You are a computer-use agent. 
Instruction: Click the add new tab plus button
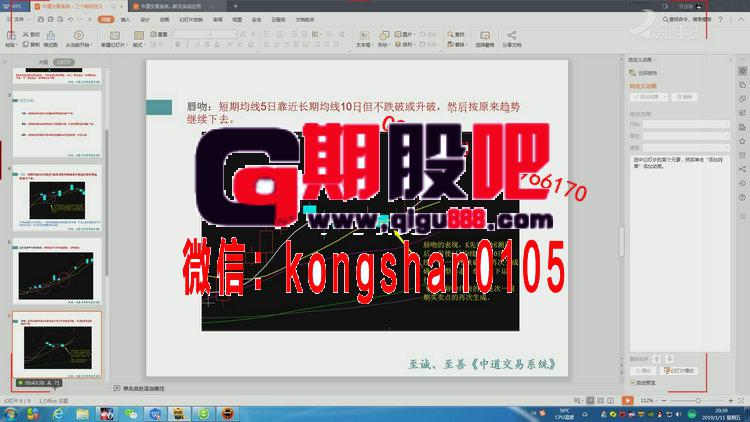pos(235,6)
